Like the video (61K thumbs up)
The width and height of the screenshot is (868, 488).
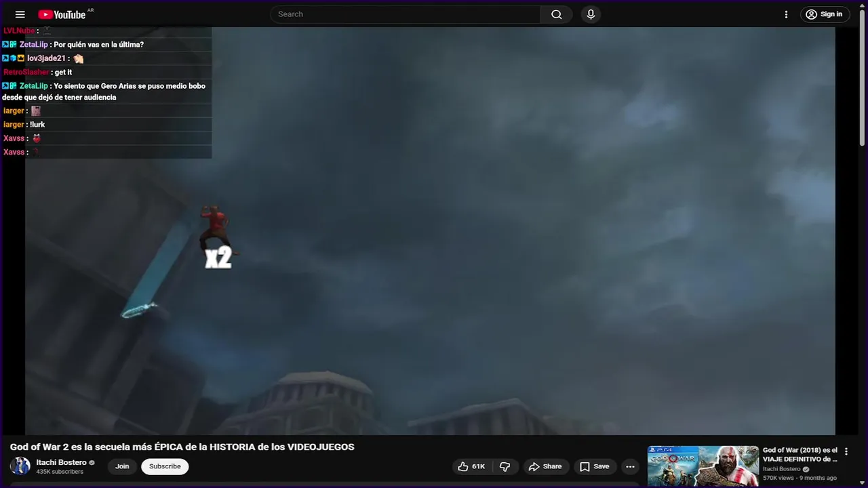[x=472, y=466]
